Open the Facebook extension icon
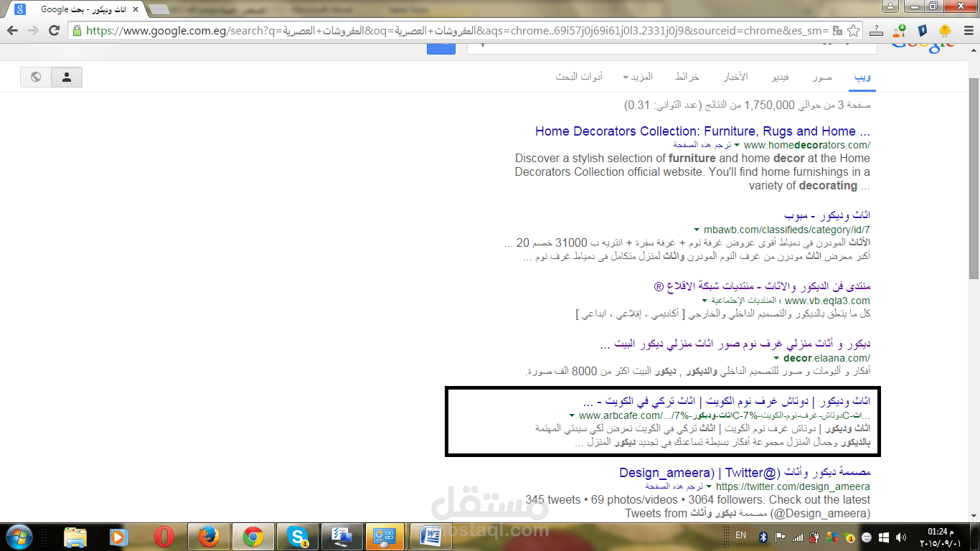980x551 pixels. click(923, 31)
